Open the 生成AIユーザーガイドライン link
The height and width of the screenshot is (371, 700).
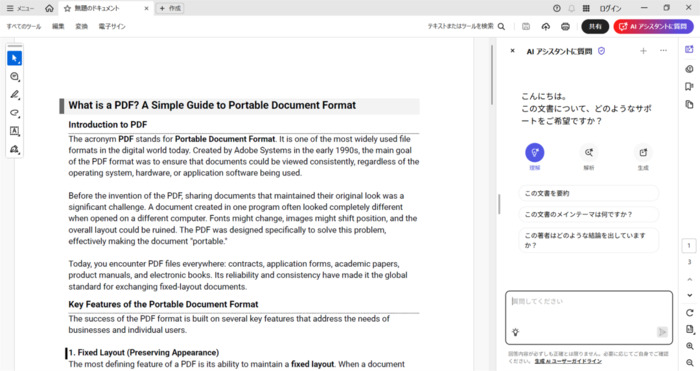click(x=568, y=361)
